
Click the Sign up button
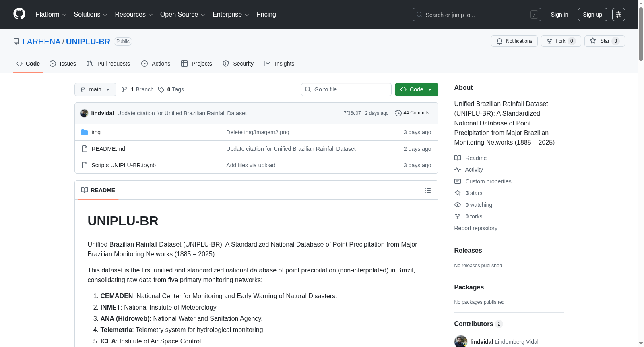point(592,15)
